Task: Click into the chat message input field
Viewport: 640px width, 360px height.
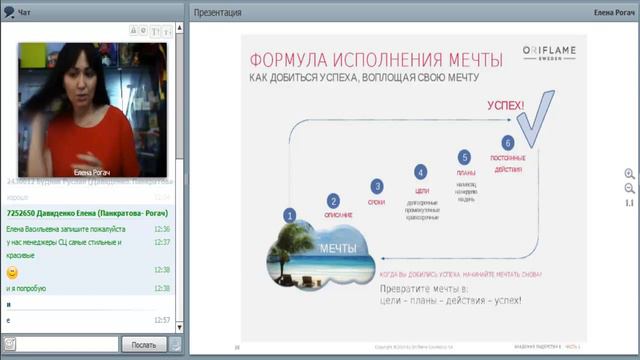Action: pyautogui.click(x=67, y=344)
